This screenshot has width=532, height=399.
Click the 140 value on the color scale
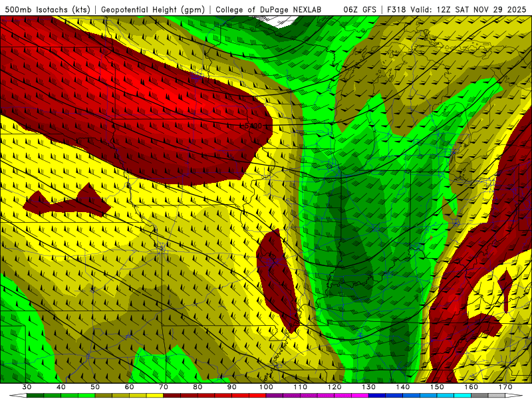pyautogui.click(x=403, y=387)
